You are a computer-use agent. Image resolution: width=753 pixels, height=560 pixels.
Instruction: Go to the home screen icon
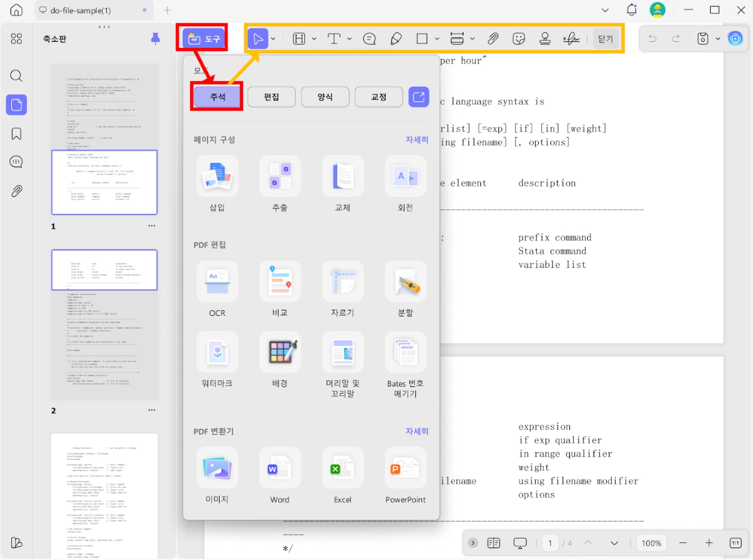17,10
